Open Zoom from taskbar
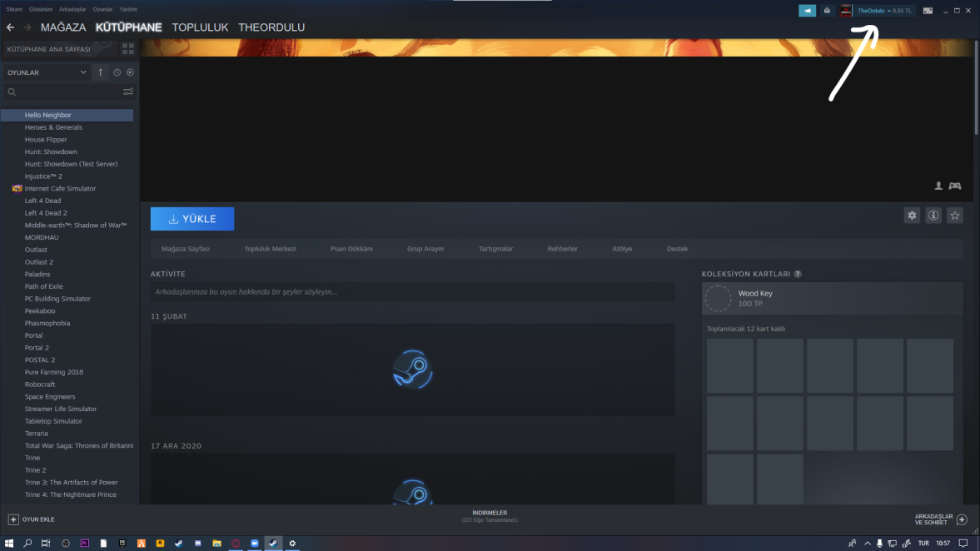Image resolution: width=980 pixels, height=551 pixels. [255, 544]
